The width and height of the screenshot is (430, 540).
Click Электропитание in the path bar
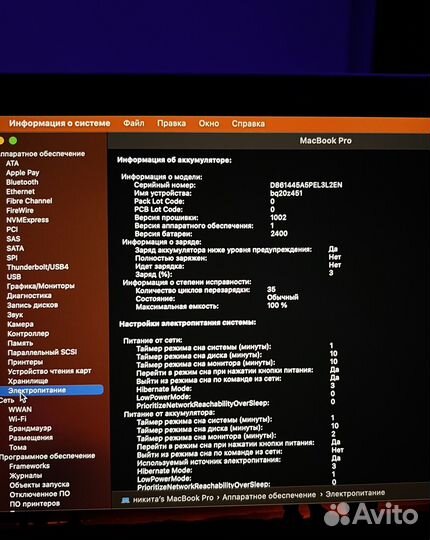[x=355, y=494]
